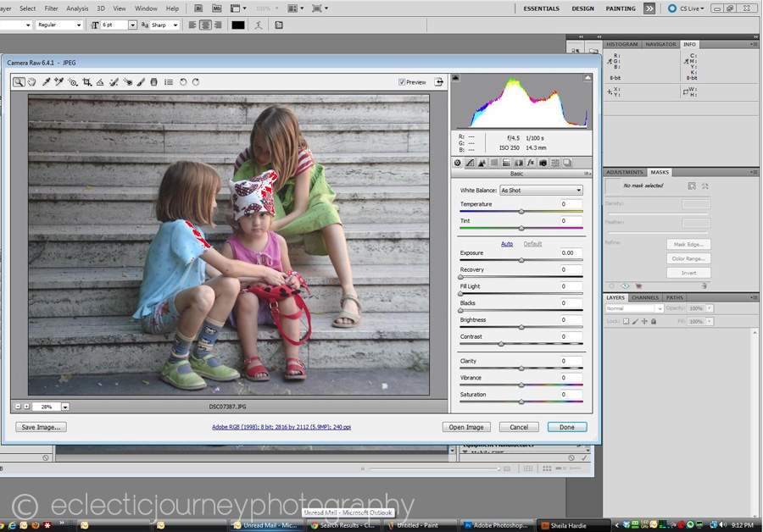Screen dimensions: 763x532
Task: Open the Tone Curve panel tab
Action: pyautogui.click(x=470, y=163)
